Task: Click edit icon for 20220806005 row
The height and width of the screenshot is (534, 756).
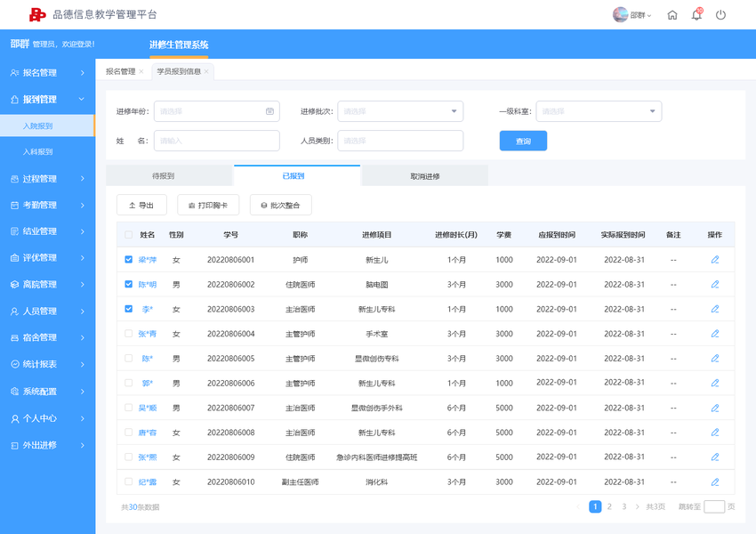Action: pyautogui.click(x=715, y=359)
